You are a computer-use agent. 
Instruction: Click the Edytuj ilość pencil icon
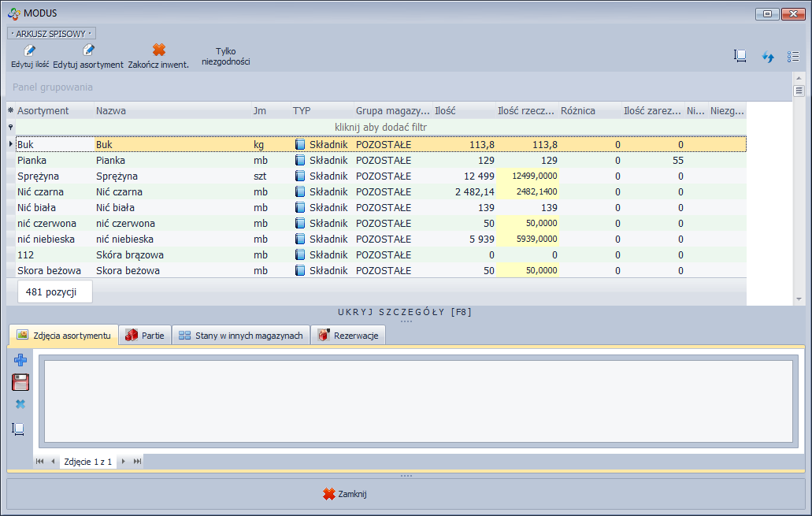30,50
